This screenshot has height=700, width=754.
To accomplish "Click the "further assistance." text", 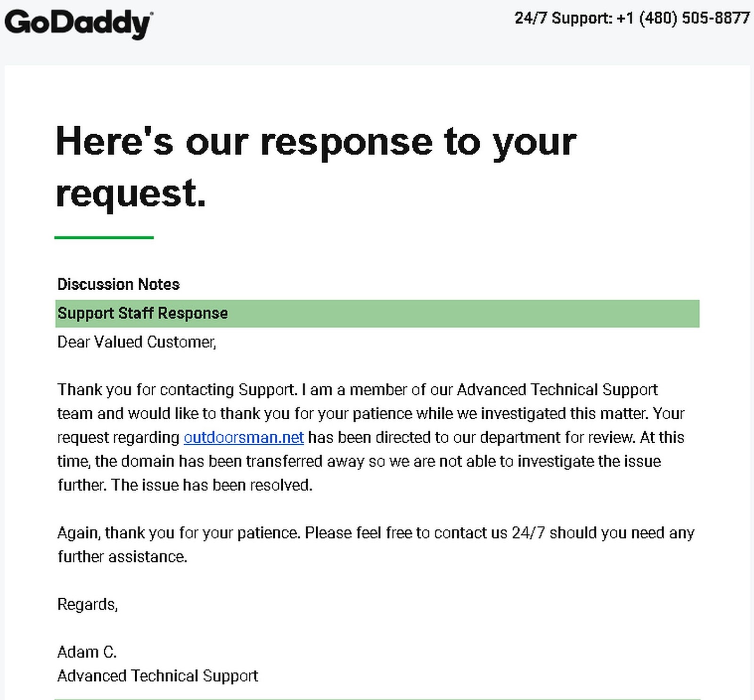I will pos(123,556).
